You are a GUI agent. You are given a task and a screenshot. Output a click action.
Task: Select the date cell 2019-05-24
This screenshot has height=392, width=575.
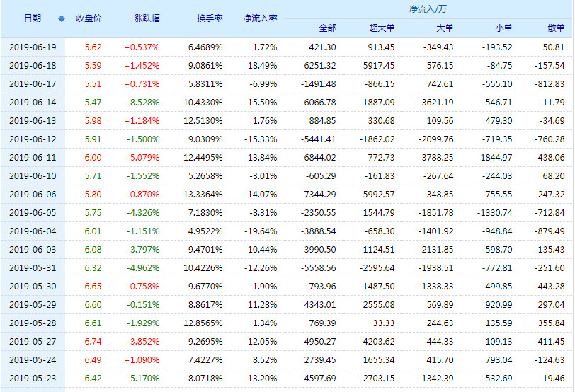[33, 359]
